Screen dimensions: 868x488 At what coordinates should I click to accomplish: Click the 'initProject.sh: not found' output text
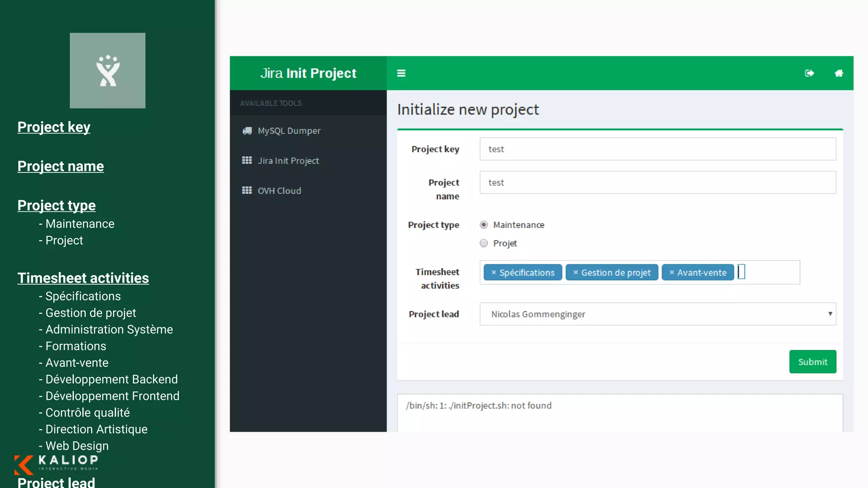pos(479,405)
